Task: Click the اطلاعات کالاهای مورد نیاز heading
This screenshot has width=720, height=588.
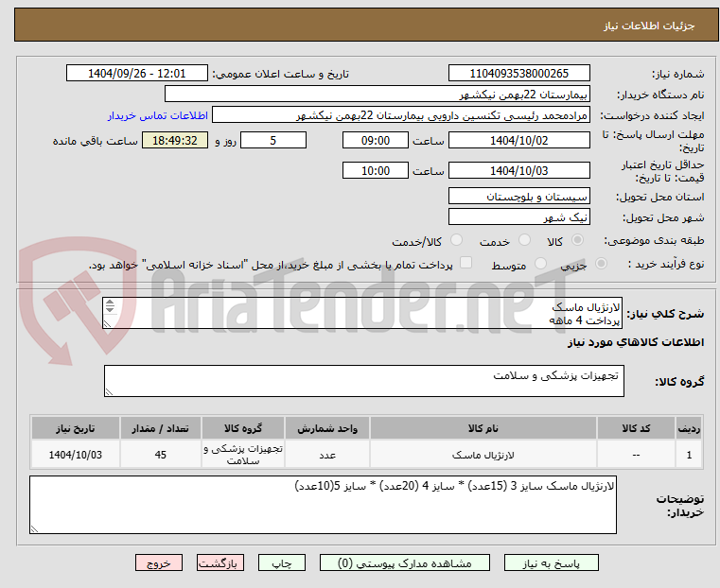Action: (636, 342)
